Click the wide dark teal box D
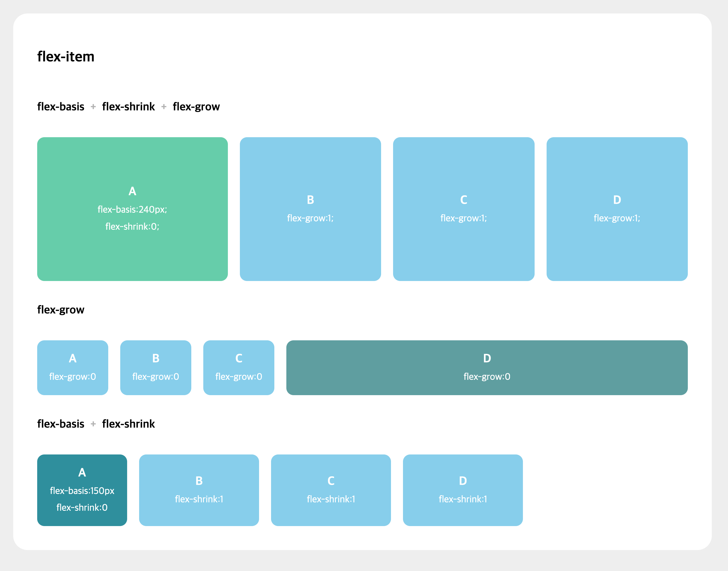The height and width of the screenshot is (571, 728). (x=487, y=367)
